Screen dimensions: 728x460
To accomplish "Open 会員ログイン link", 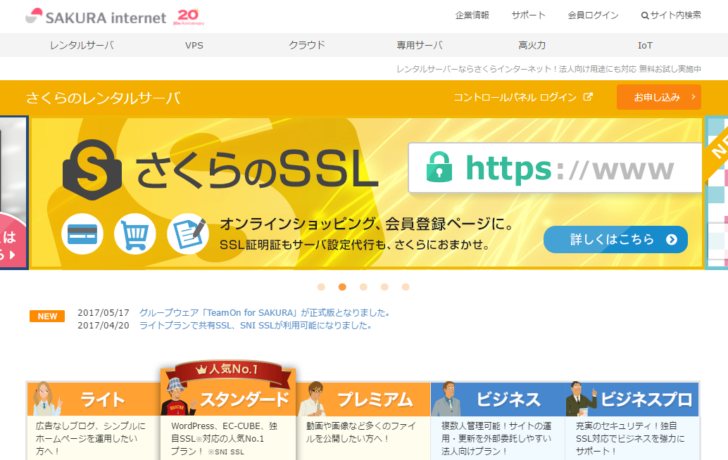I will 593,15.
